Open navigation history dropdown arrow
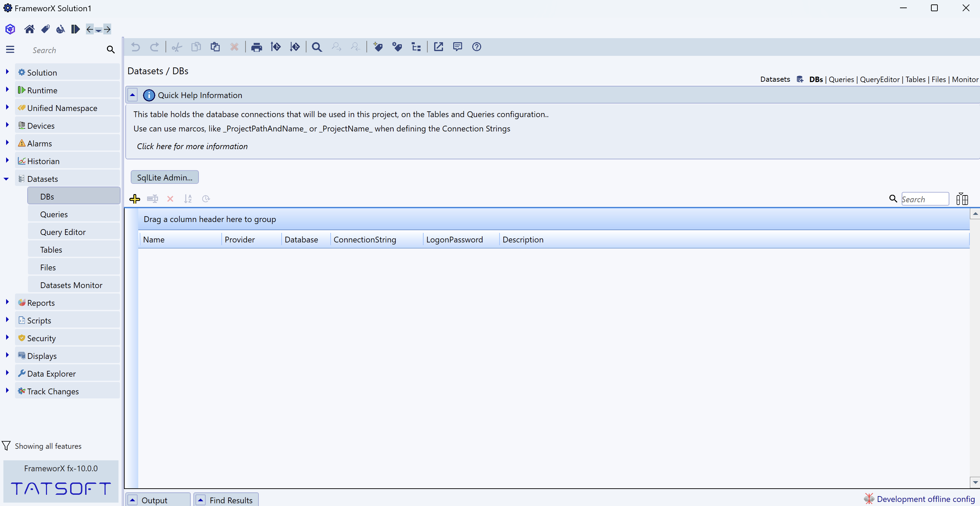This screenshot has width=980, height=506. click(98, 30)
